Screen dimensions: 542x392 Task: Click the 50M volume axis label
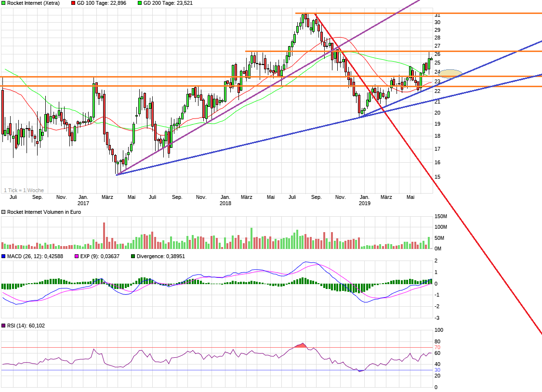coord(439,238)
